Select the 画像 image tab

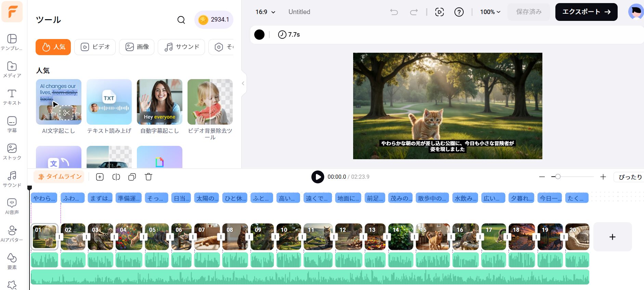click(x=137, y=47)
